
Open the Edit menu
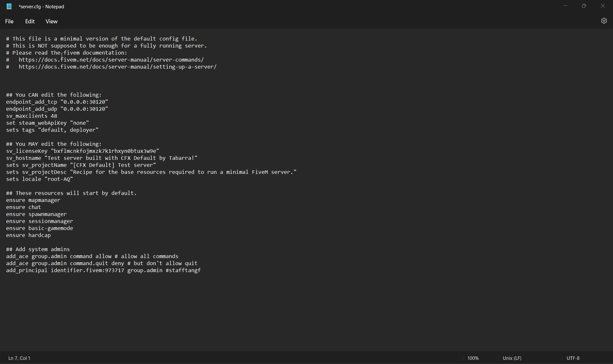click(29, 21)
